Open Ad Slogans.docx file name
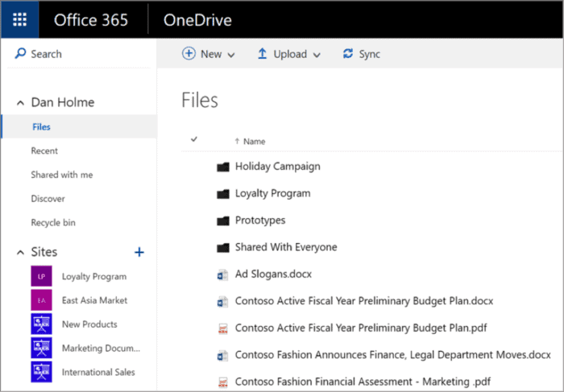Viewport: 564px width, 392px height. pyautogui.click(x=273, y=274)
